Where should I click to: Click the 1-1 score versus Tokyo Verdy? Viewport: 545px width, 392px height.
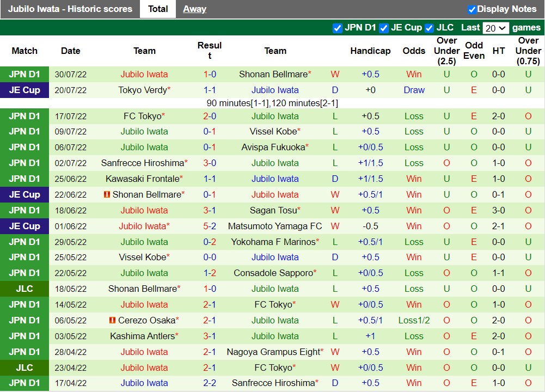(210, 90)
